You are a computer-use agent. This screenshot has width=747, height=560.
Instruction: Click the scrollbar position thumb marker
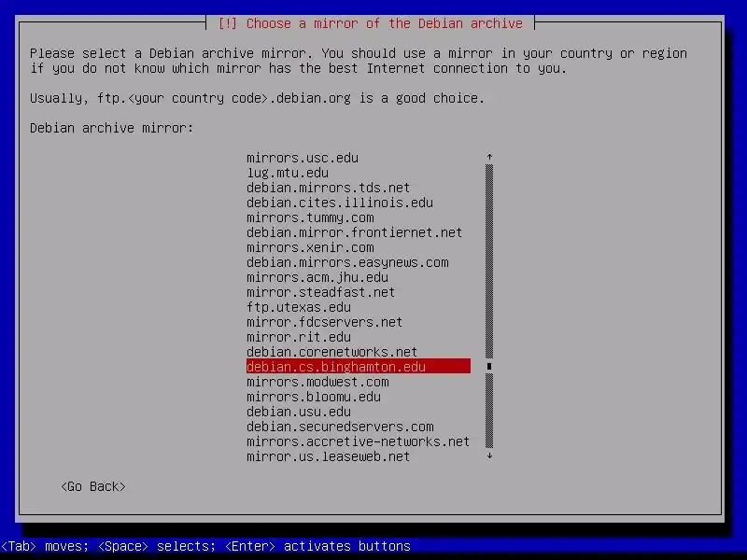[x=489, y=366]
